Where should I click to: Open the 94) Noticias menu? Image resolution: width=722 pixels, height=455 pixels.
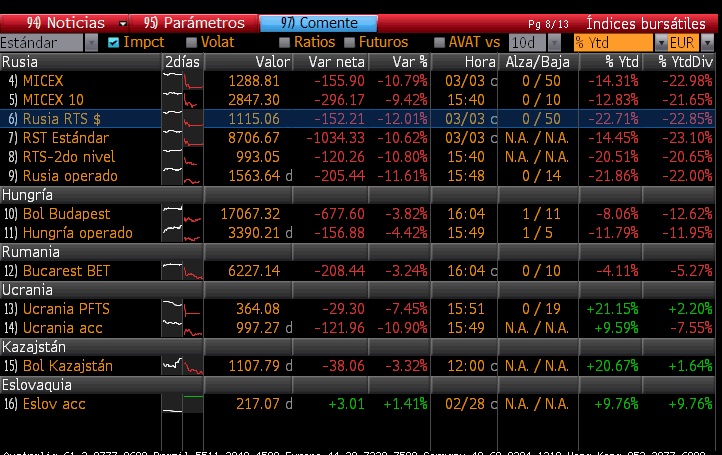click(x=64, y=23)
